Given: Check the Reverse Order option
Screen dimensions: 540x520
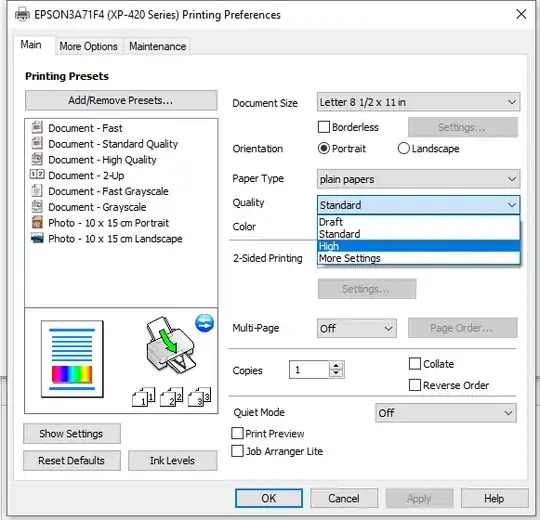Looking at the screenshot, I should [x=415, y=385].
